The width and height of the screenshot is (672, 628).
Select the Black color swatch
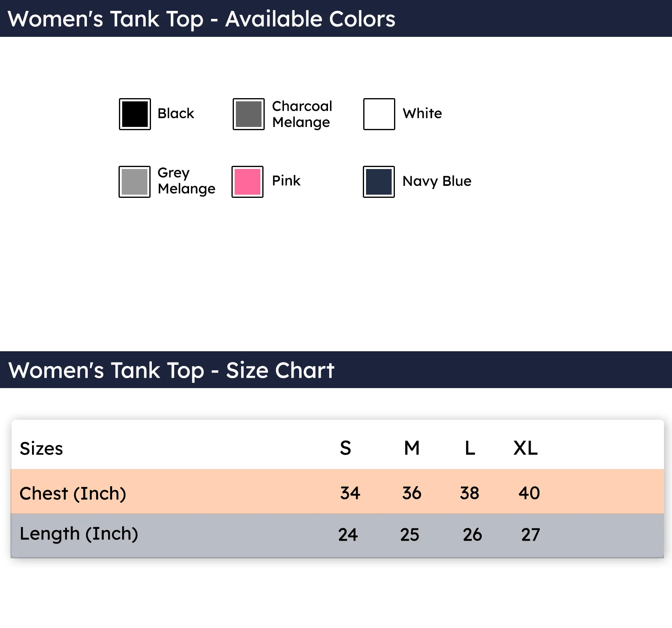click(135, 114)
